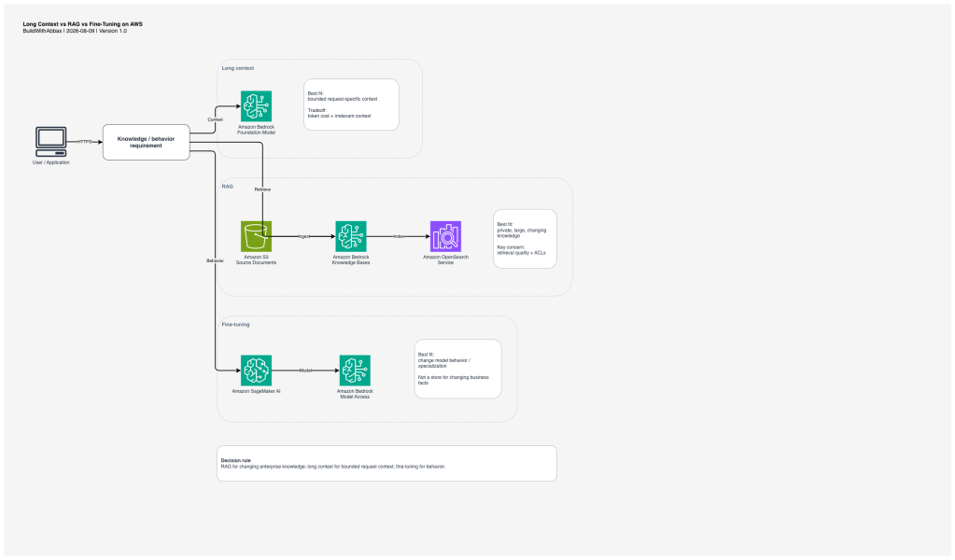Select the Bedrock Model Access icon
The width and height of the screenshot is (955, 560).
[x=355, y=371]
